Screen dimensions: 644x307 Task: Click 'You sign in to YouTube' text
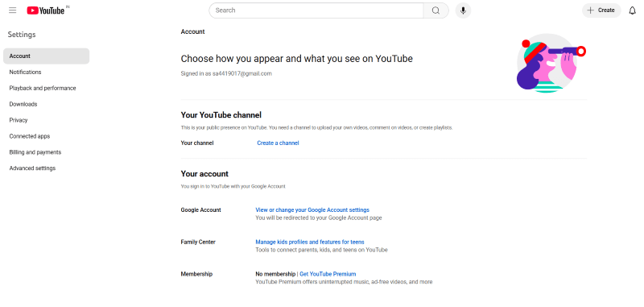point(233,187)
